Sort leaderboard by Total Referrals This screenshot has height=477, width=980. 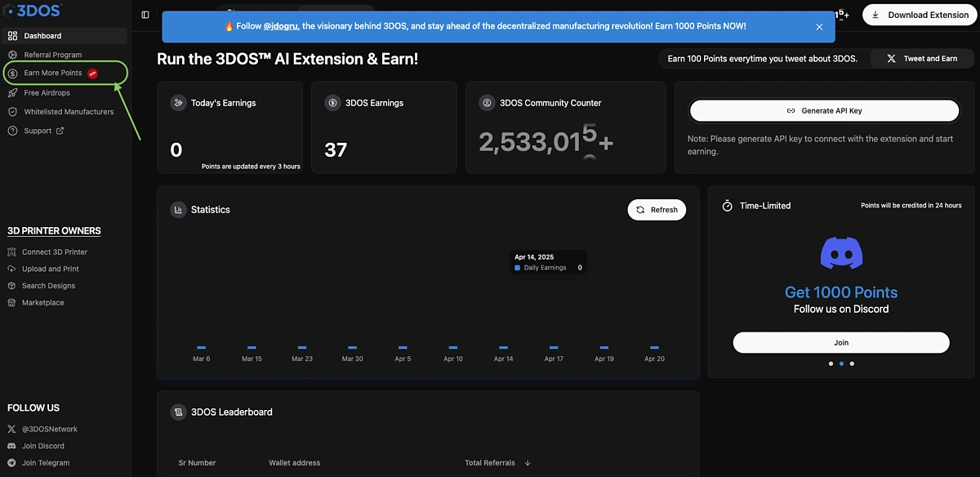(498, 463)
